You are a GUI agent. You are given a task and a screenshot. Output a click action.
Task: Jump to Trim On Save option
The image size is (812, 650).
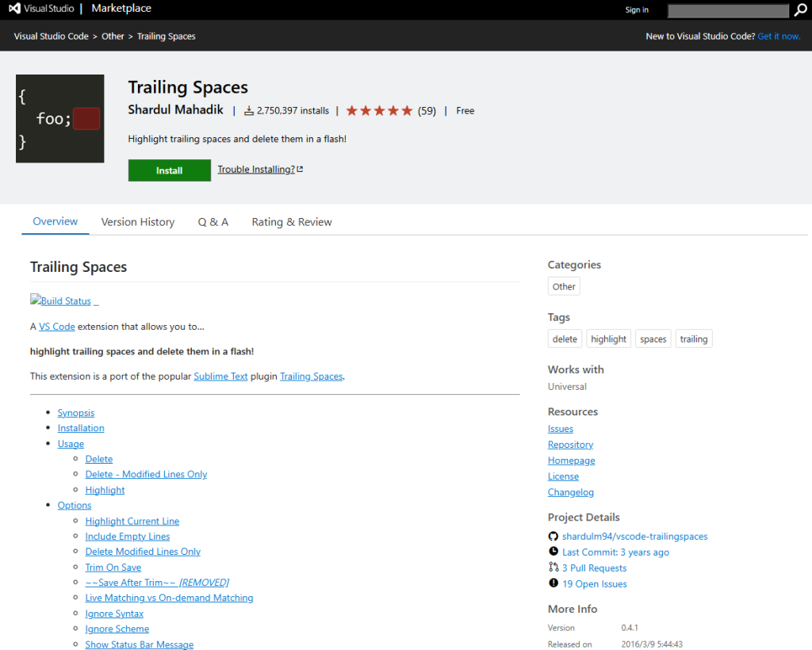(x=113, y=568)
